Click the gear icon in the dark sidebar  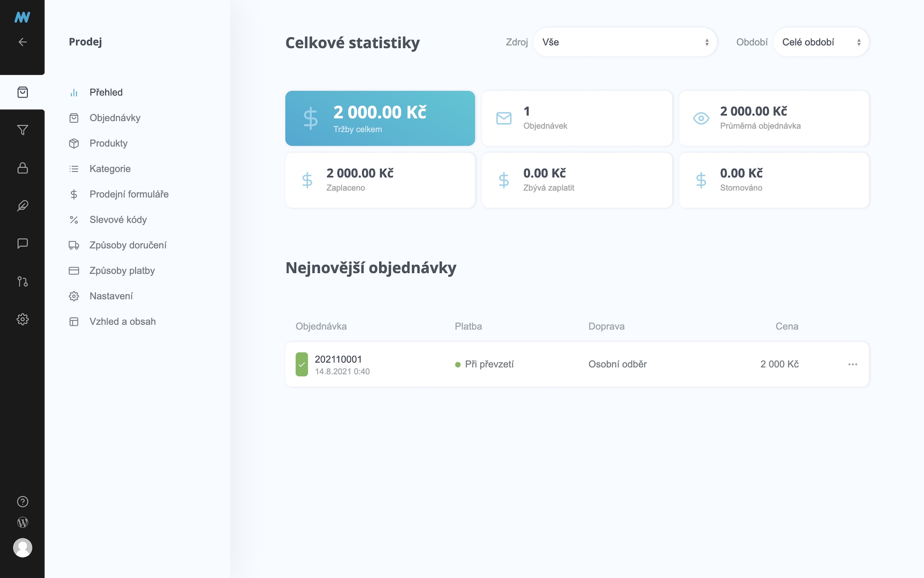(22, 319)
